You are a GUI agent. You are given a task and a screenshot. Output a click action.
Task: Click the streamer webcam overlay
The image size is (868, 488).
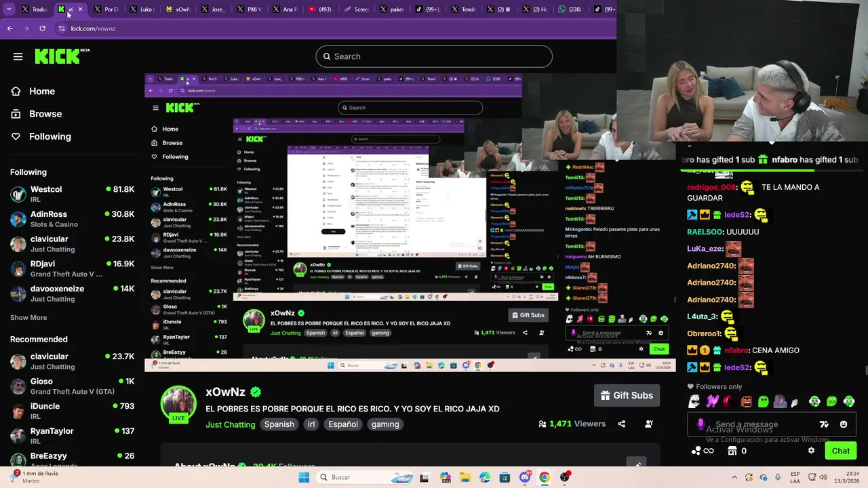742,70
